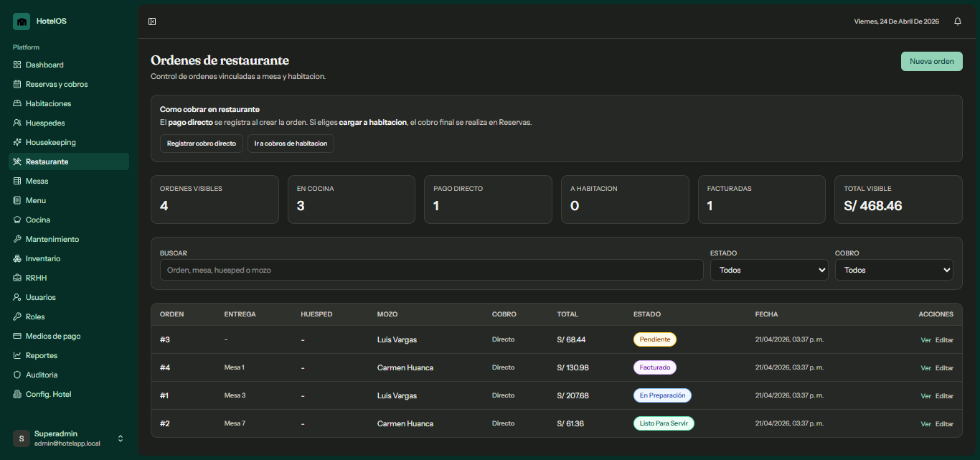The width and height of the screenshot is (980, 460).
Task: Open the notifications bell icon
Action: coord(957,22)
